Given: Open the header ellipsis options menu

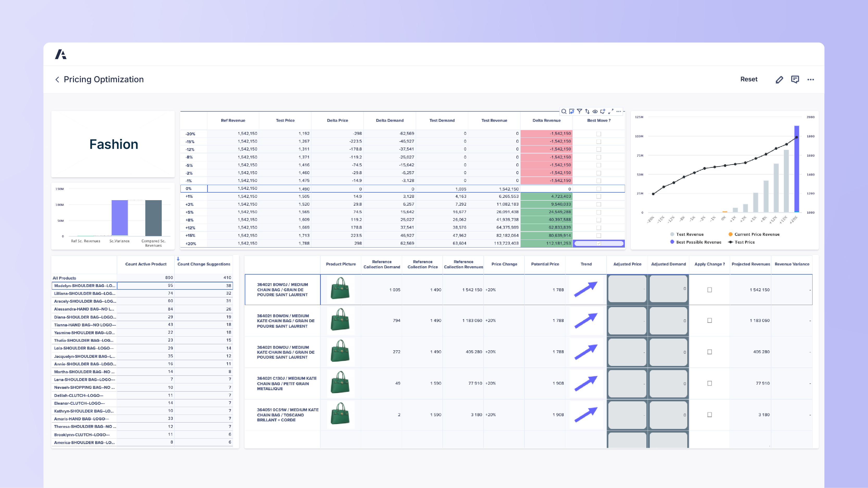Looking at the screenshot, I should pyautogui.click(x=810, y=79).
